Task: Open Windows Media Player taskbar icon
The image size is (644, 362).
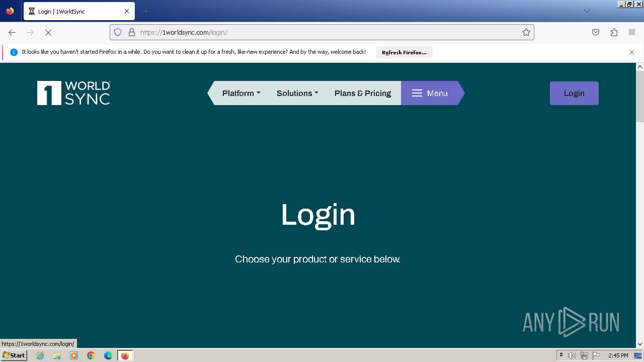Action: 74,355
